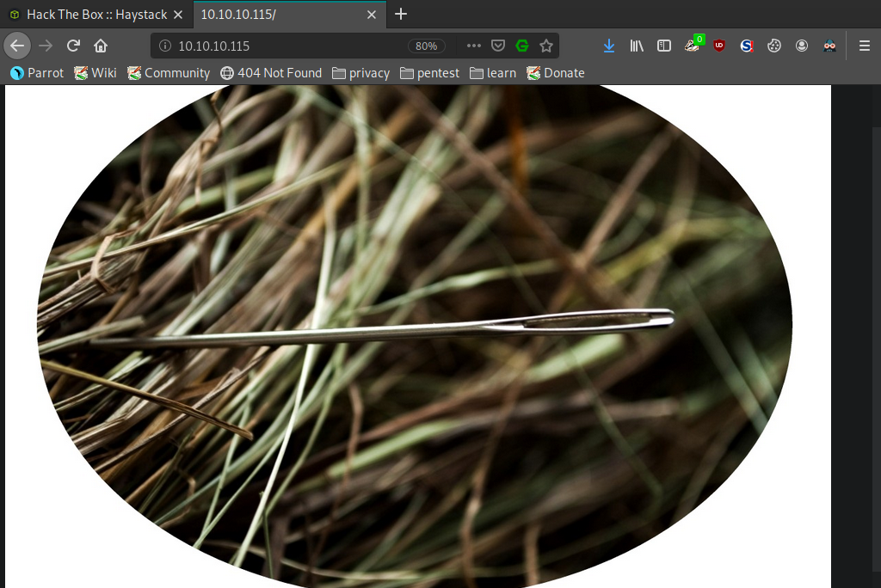The image size is (881, 588).
Task: Open the Community bookmark
Action: click(169, 73)
